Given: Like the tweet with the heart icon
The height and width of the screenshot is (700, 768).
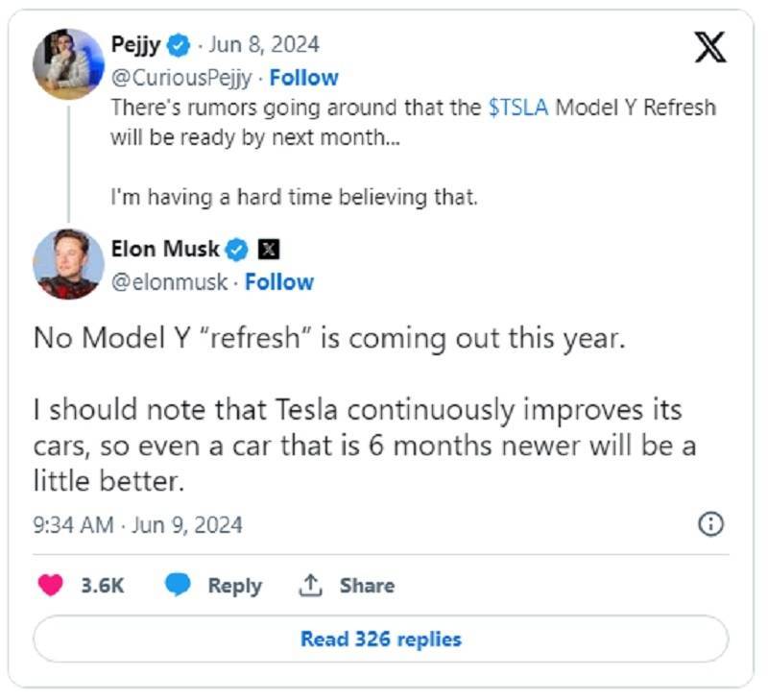Looking at the screenshot, I should 51,586.
